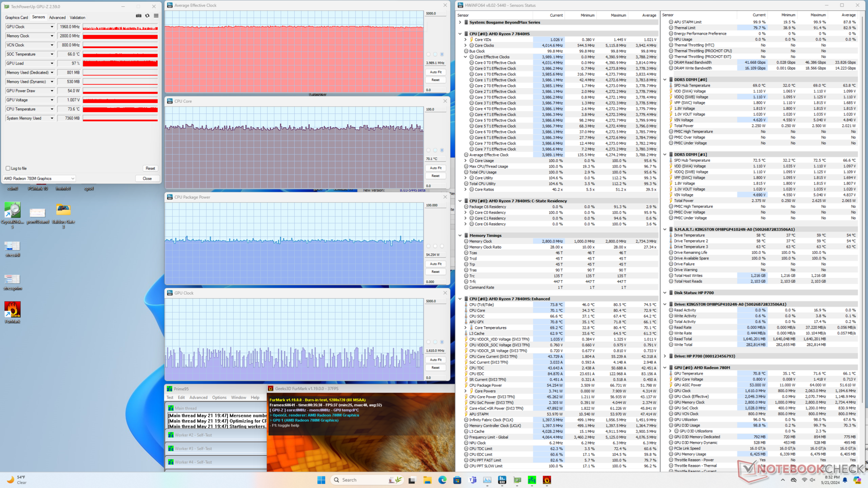Screen dimensions: 868x488
Task: Open the Options menu in Prime95
Action: (219, 398)
